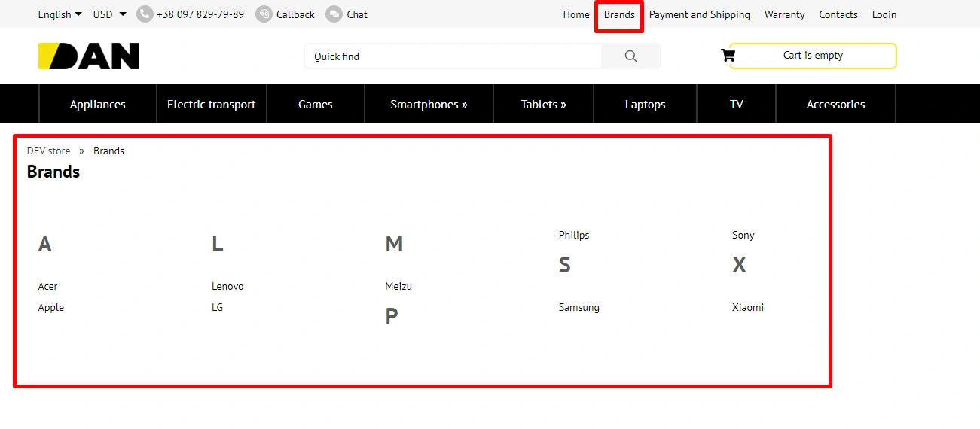
Task: Open the Appliances category
Action: [x=98, y=105]
